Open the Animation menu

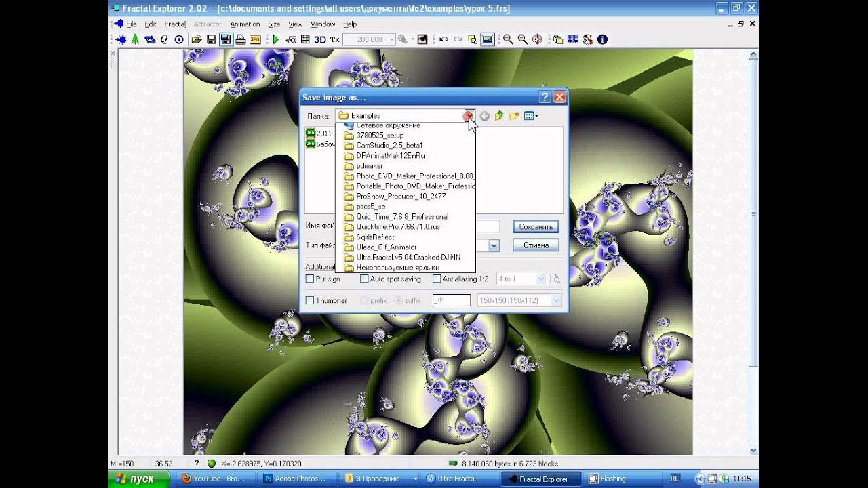click(245, 24)
